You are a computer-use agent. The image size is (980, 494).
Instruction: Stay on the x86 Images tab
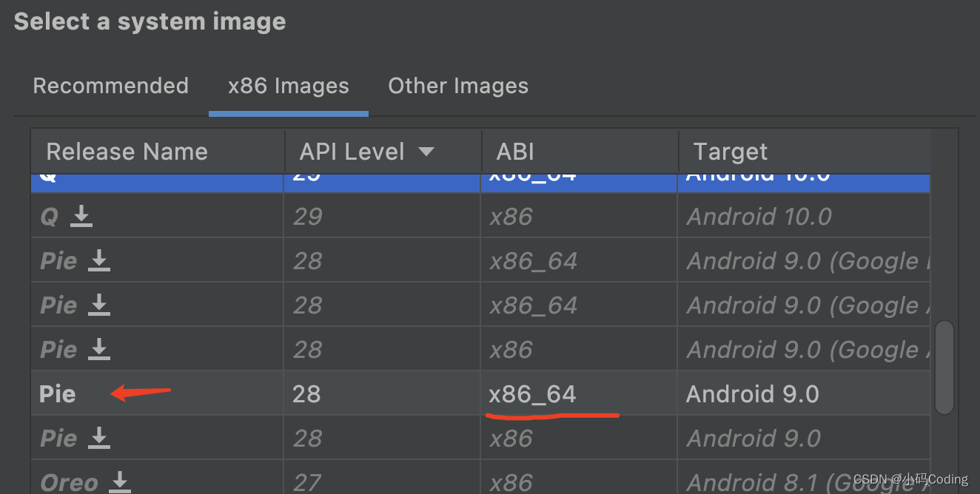pos(288,86)
